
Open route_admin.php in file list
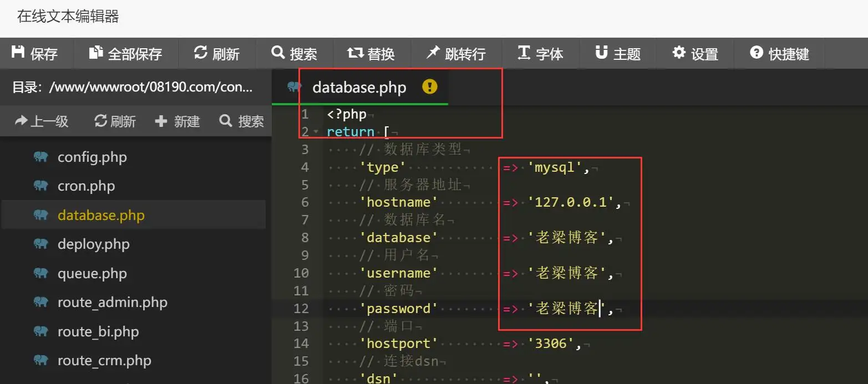click(112, 303)
